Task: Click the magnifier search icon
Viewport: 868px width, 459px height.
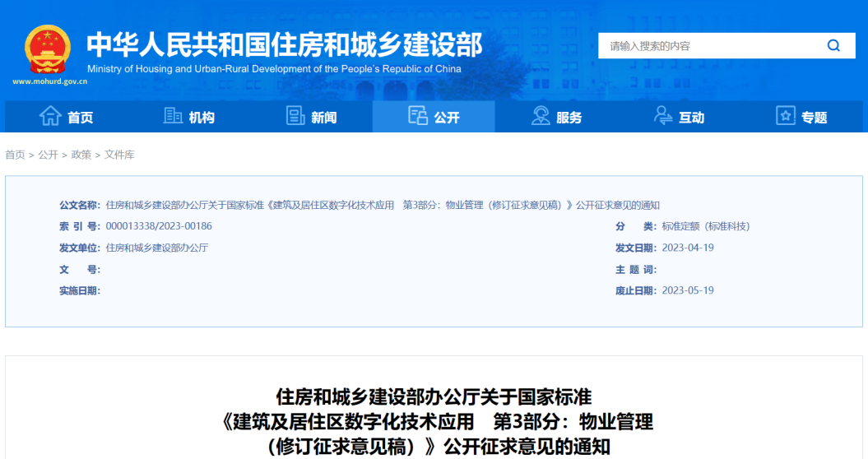Action: click(x=833, y=46)
